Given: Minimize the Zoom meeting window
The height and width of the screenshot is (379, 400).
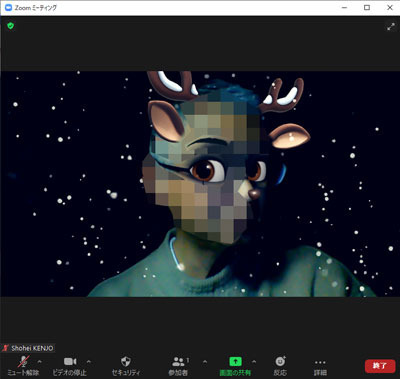Looking at the screenshot, I should click(x=345, y=7).
